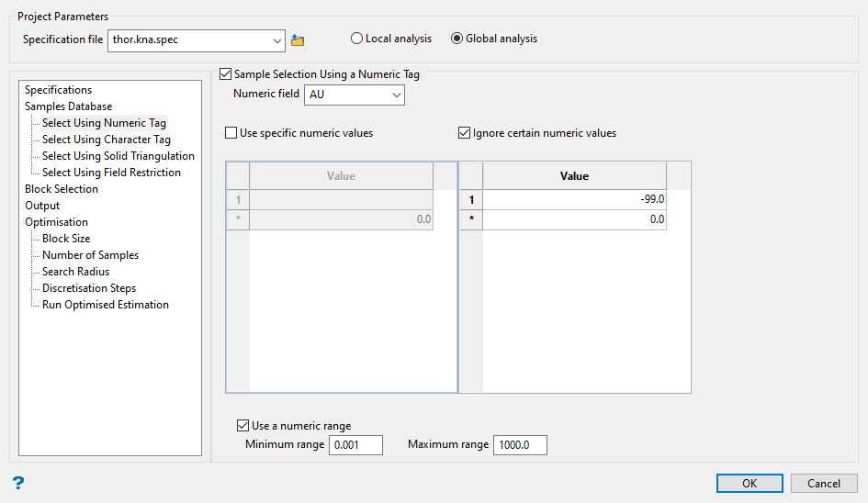Open the Specification file dropdown

(x=278, y=40)
